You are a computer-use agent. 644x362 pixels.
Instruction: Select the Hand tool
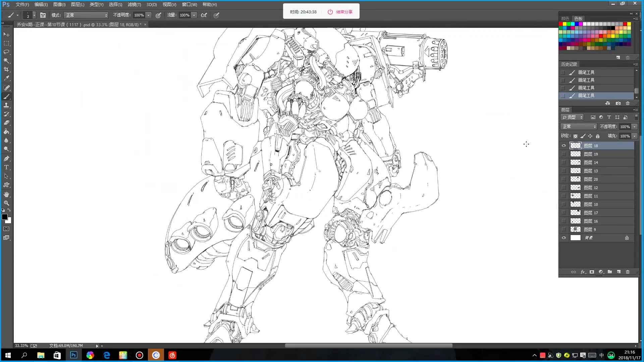(x=6, y=194)
